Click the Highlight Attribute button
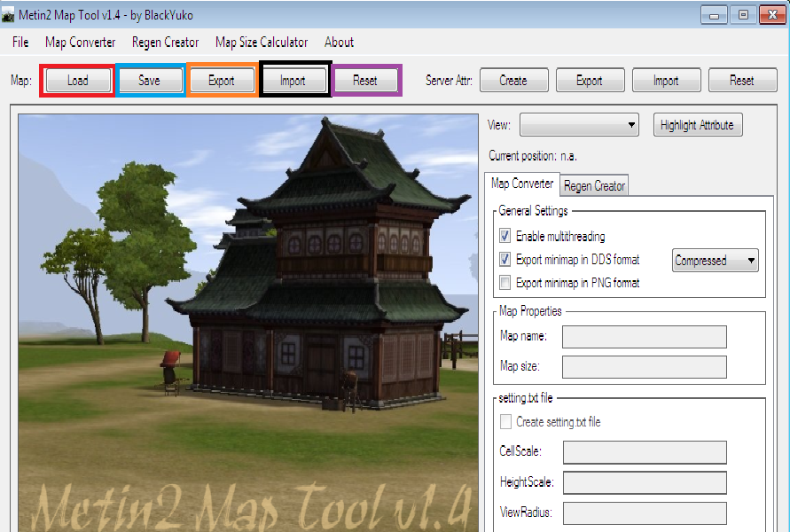This screenshot has height=532, width=790. 697,125
